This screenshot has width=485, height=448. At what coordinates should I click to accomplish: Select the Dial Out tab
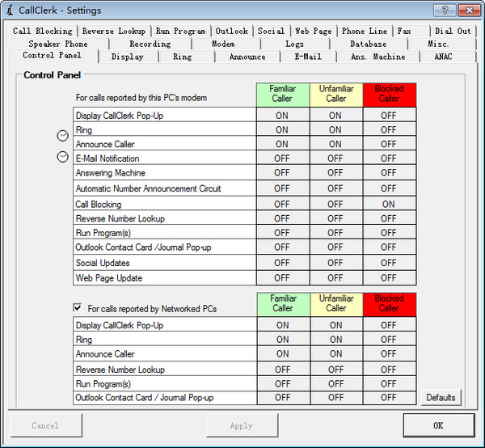(x=453, y=31)
